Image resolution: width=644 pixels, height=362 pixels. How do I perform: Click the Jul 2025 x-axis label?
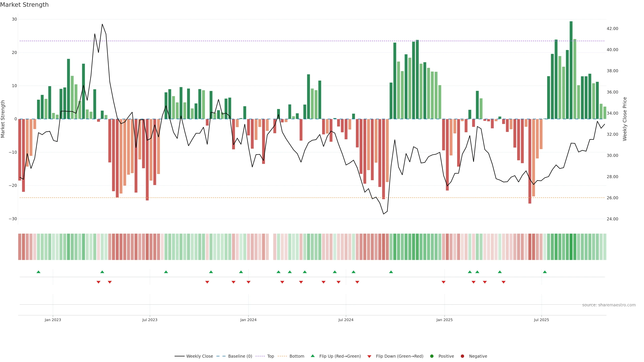click(541, 320)
